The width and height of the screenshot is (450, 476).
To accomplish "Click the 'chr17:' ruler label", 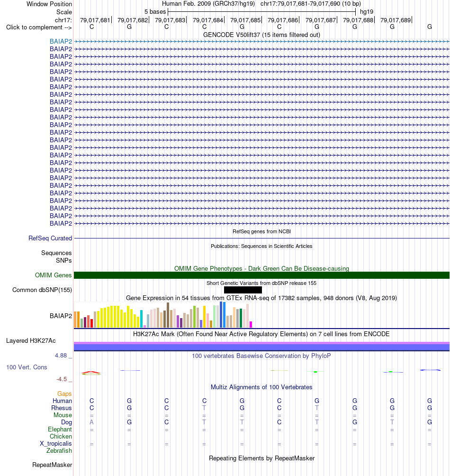I will 63,20.
